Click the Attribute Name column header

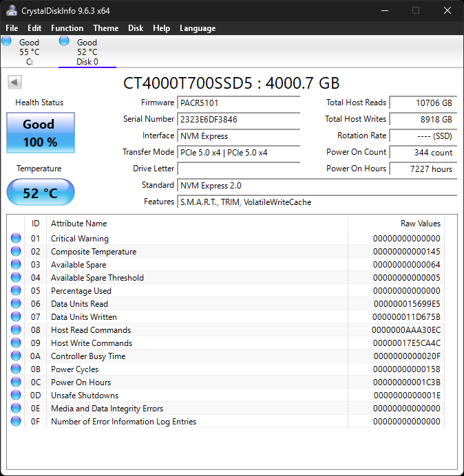coord(197,224)
